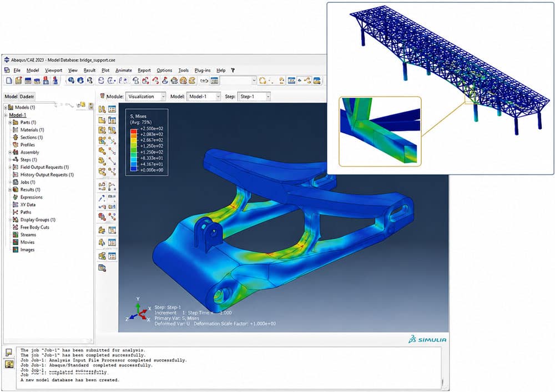The height and width of the screenshot is (392, 555).
Task: Click the Materials tree icon
Action: (x=16, y=130)
